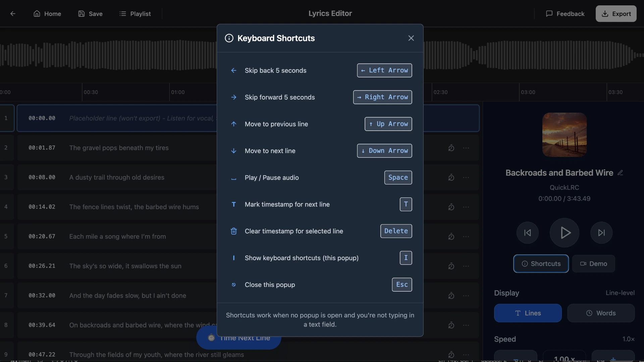This screenshot has height=362, width=644.
Task: Close the Keyboard Shortcuts popup
Action: tap(411, 38)
